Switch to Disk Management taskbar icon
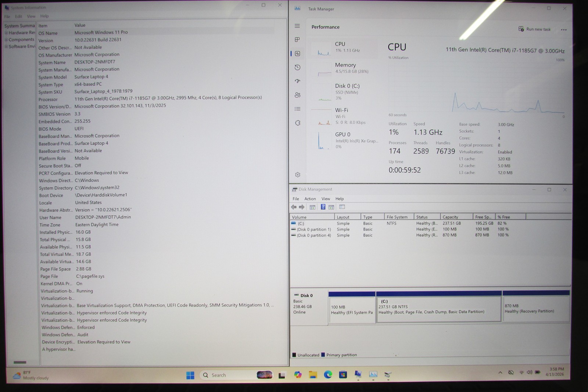588x392 pixels. [x=388, y=375]
